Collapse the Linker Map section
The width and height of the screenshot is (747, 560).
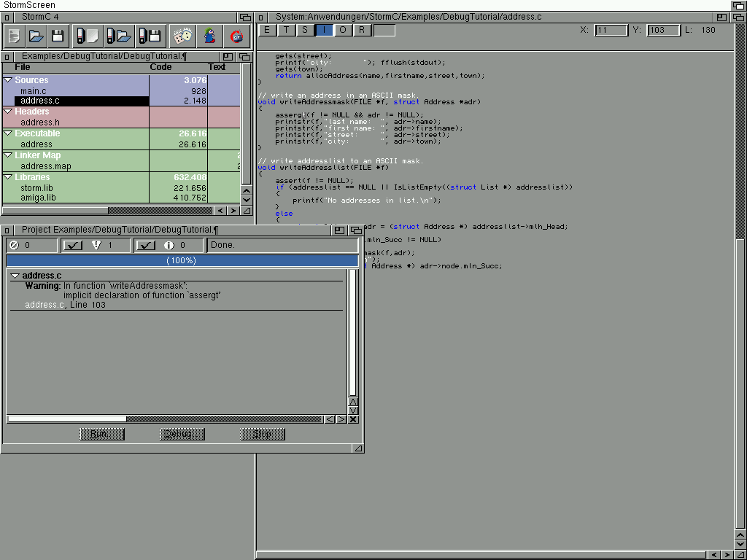click(x=7, y=155)
